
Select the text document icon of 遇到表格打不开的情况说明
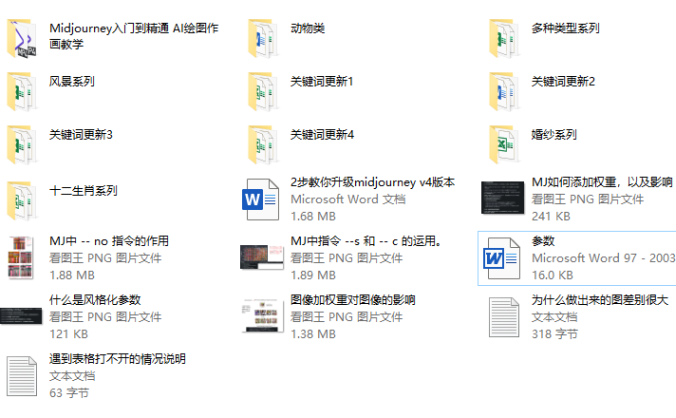pos(22,376)
